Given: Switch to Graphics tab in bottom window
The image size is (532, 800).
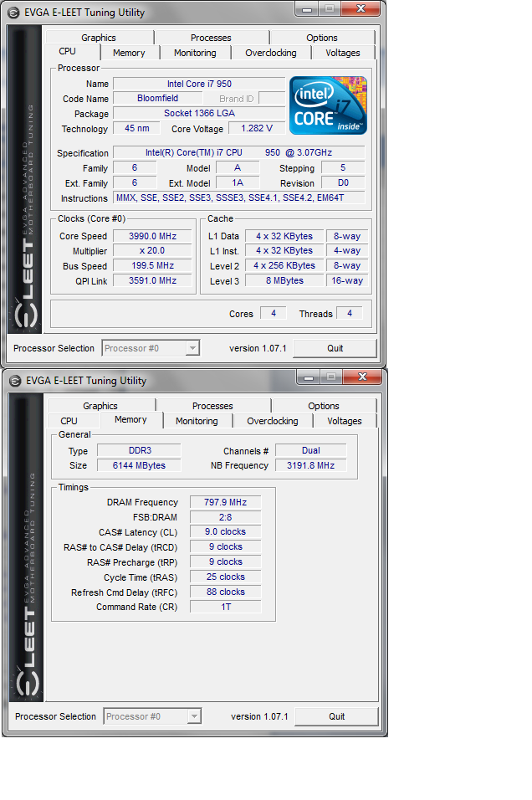Looking at the screenshot, I should (100, 406).
